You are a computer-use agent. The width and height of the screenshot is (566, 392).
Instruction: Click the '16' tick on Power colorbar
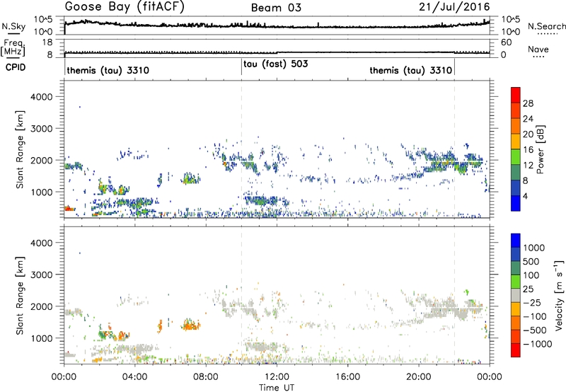[528, 149]
